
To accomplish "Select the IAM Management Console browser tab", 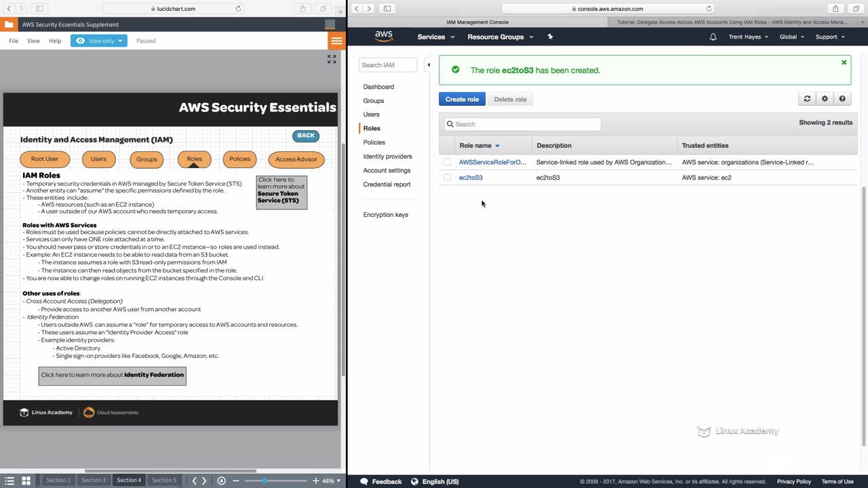I will click(477, 22).
